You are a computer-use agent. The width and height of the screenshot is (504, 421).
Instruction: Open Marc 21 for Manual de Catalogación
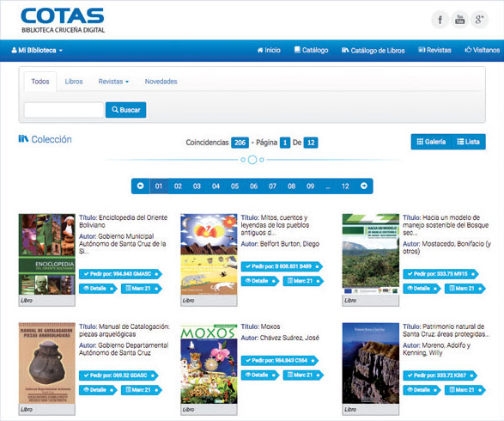pyautogui.click(x=142, y=390)
